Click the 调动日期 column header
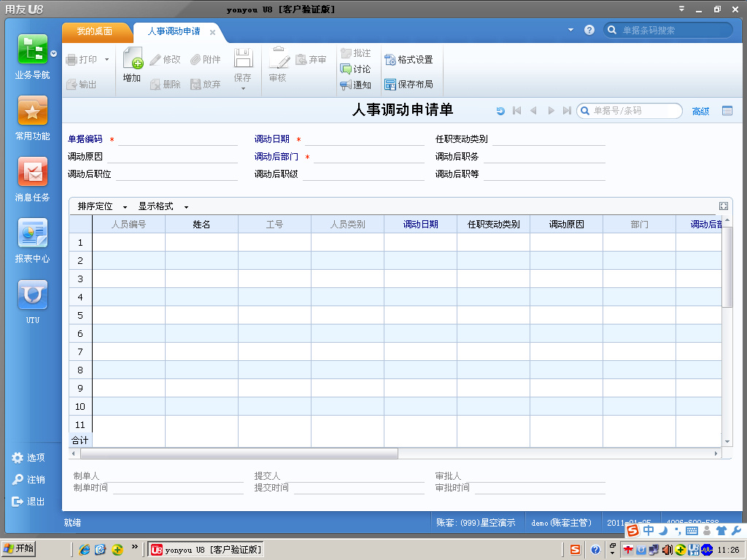Viewport: 747px width, 560px height. (421, 225)
